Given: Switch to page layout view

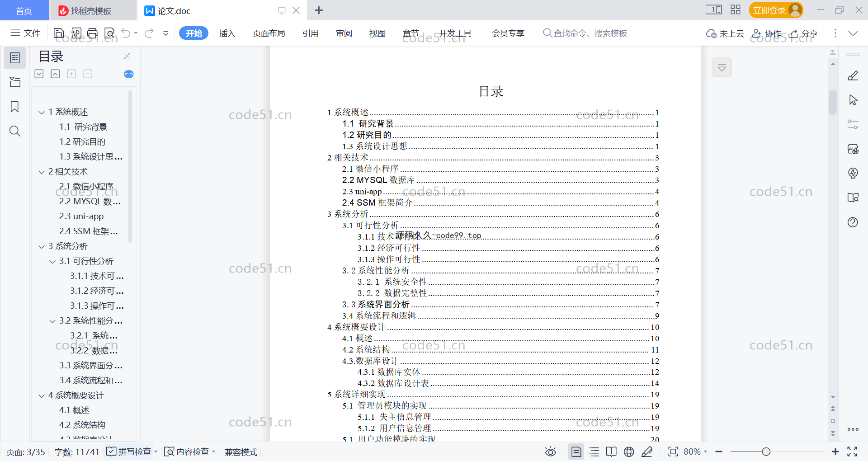Looking at the screenshot, I should tap(576, 452).
